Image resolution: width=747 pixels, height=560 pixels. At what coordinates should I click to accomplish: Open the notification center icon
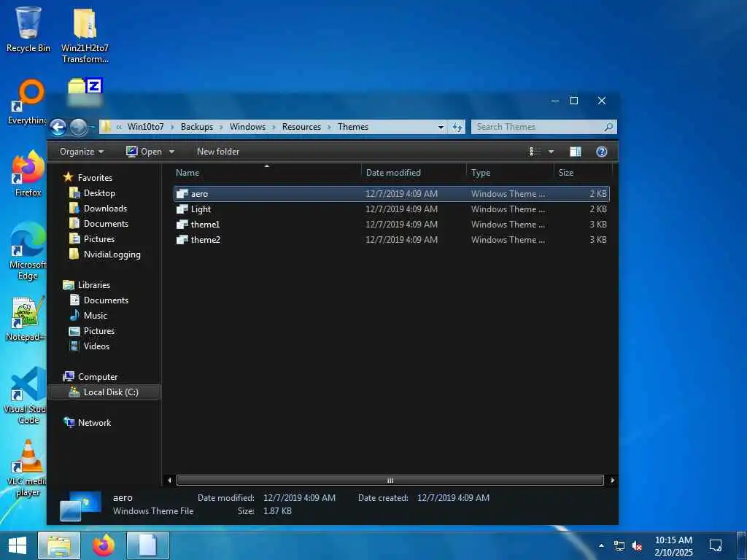tap(715, 545)
